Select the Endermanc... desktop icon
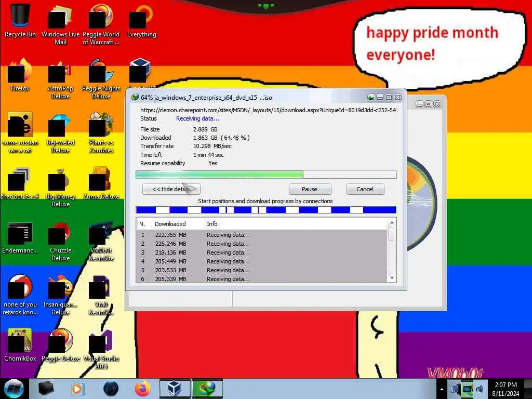This screenshot has height=399, width=532. tap(20, 237)
